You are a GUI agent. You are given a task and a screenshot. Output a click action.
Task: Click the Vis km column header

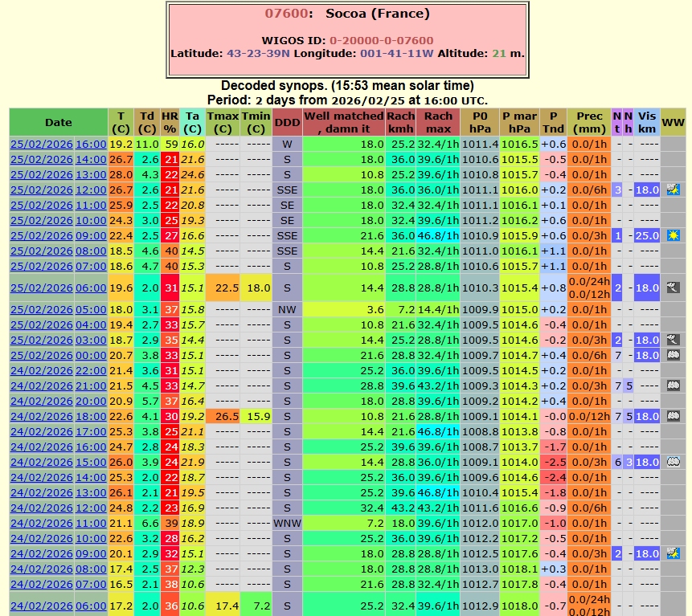click(647, 122)
